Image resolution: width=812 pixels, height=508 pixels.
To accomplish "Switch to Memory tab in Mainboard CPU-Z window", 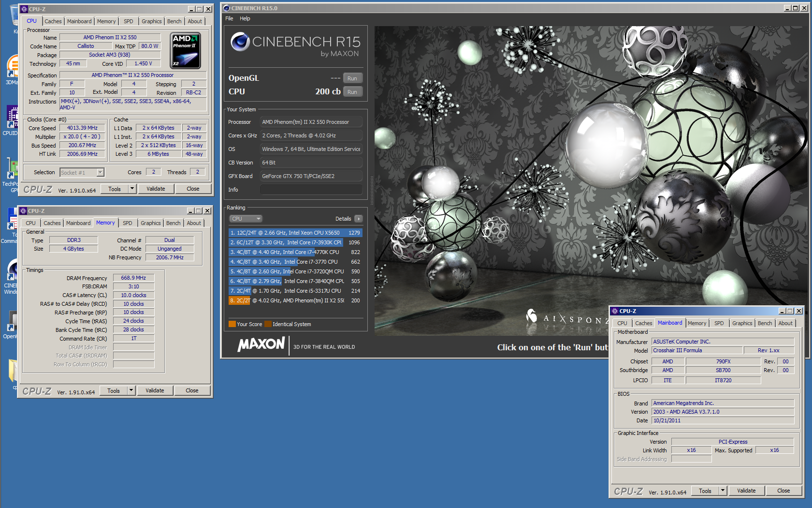I will [697, 323].
